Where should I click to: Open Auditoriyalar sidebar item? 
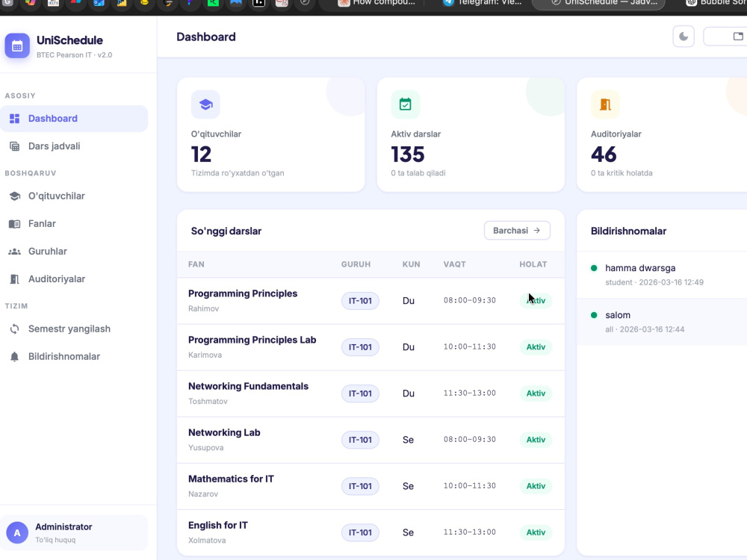point(74,279)
